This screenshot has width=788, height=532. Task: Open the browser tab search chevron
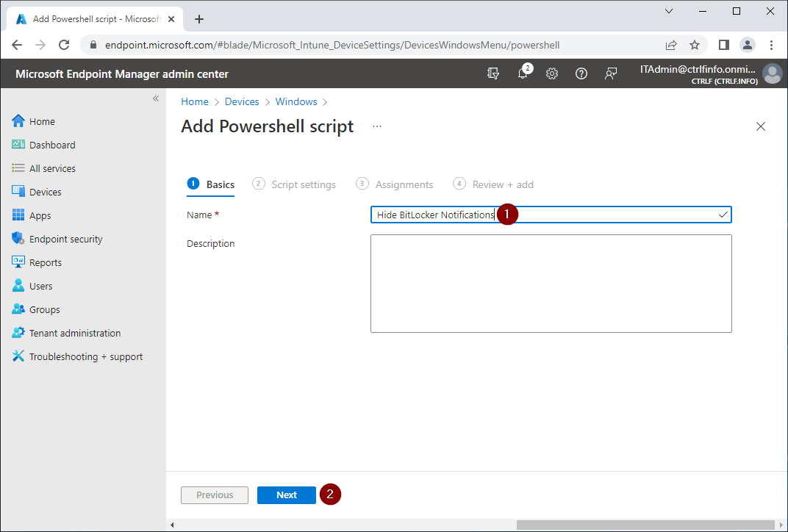(668, 11)
